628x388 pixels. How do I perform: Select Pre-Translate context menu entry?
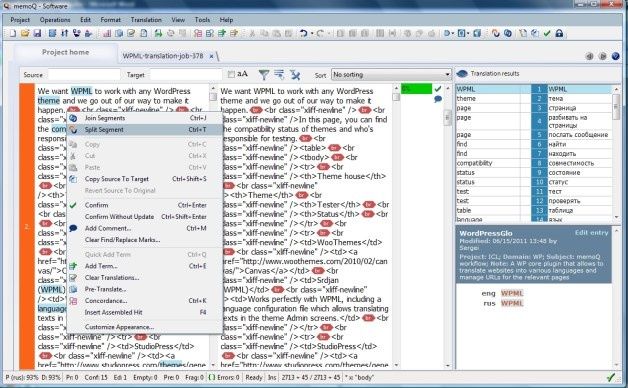[x=145, y=289]
